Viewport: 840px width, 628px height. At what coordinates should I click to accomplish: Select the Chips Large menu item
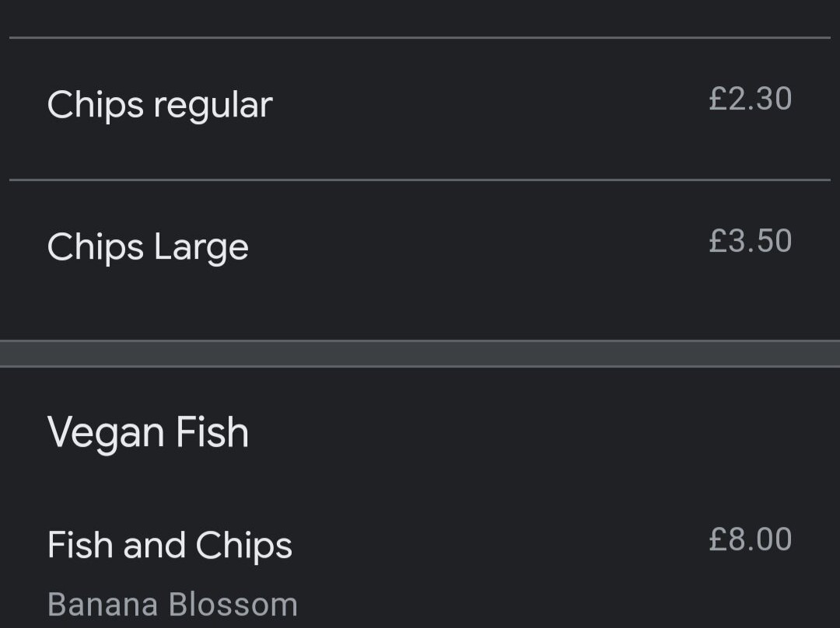point(420,260)
